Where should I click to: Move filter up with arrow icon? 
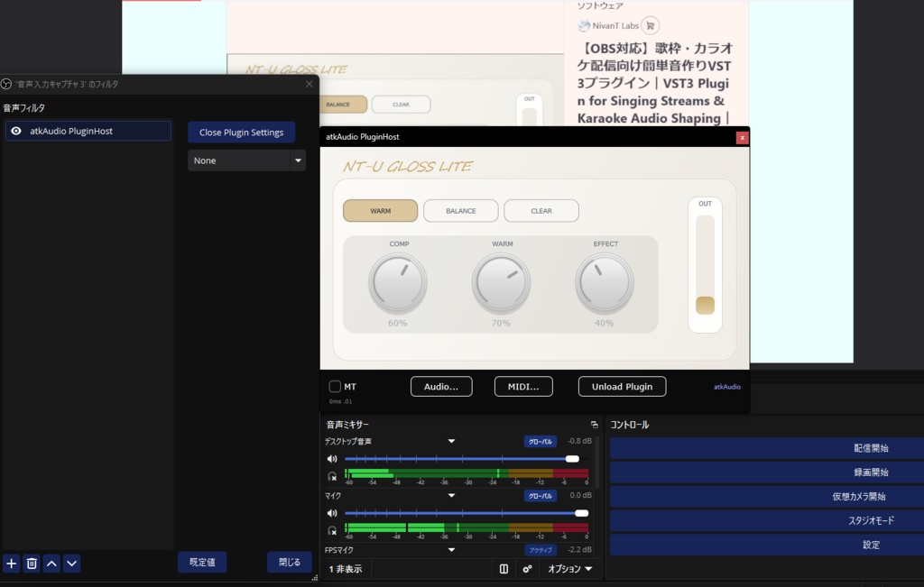(x=51, y=564)
